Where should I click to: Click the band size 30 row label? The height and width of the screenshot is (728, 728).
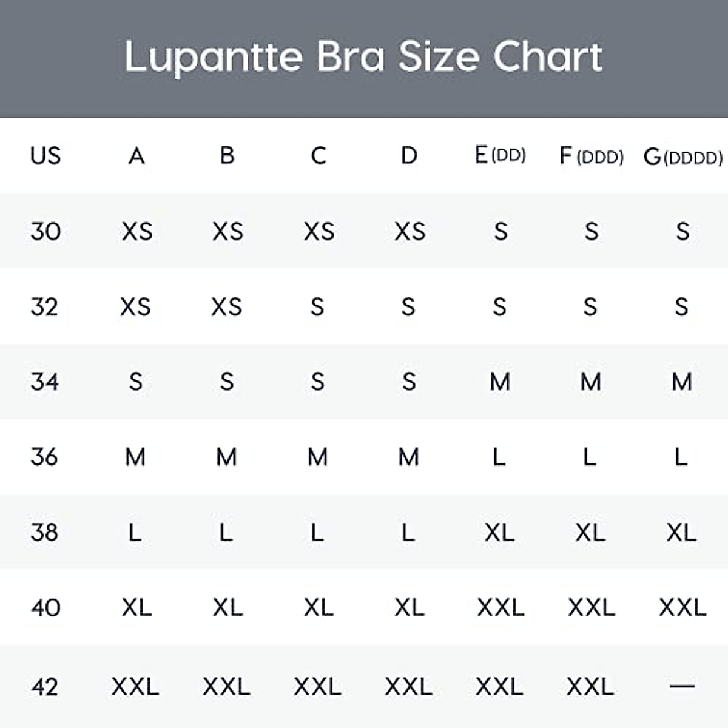coord(45,231)
